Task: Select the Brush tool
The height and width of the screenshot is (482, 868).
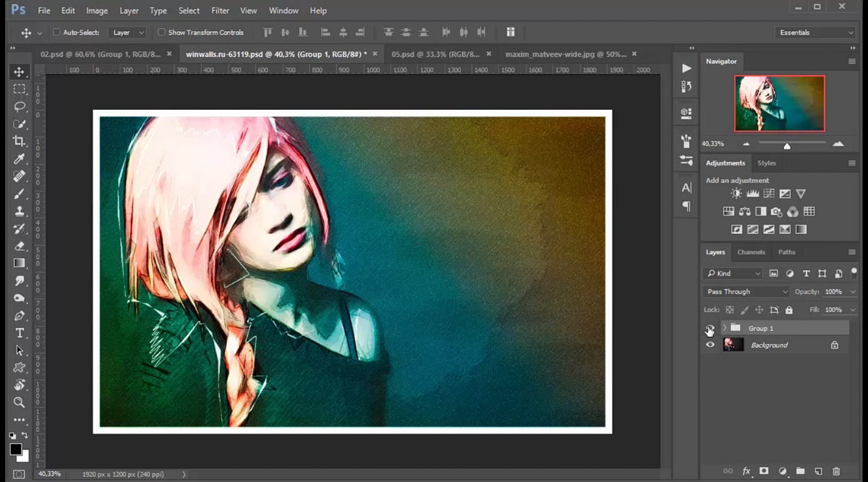Action: [20, 194]
